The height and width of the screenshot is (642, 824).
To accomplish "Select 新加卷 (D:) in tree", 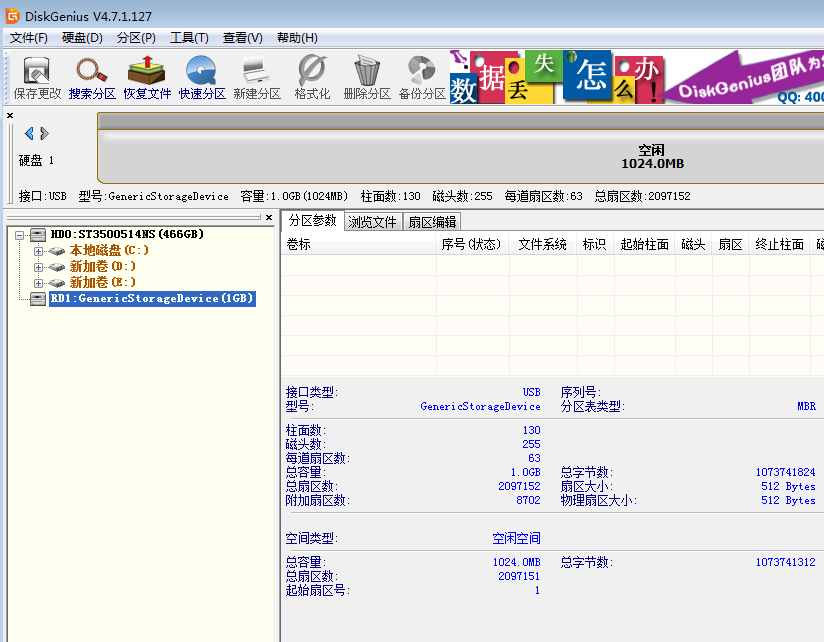I will coord(102,266).
